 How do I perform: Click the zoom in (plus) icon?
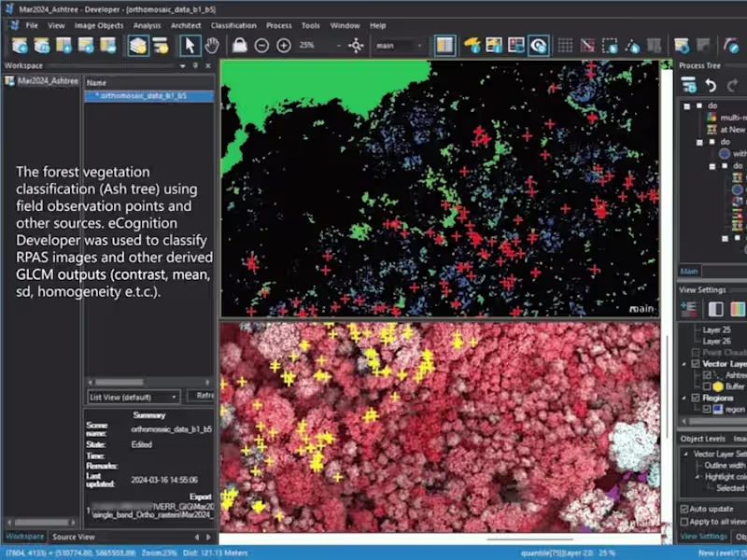(x=282, y=44)
